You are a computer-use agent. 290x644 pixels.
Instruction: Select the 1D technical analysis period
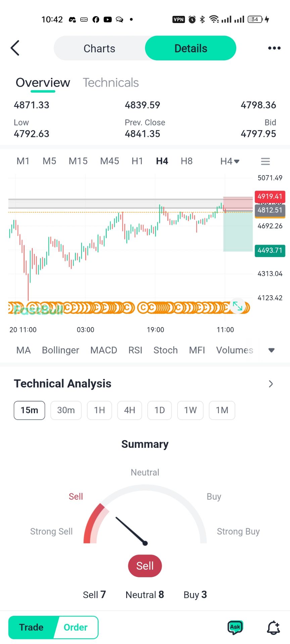coord(159,410)
